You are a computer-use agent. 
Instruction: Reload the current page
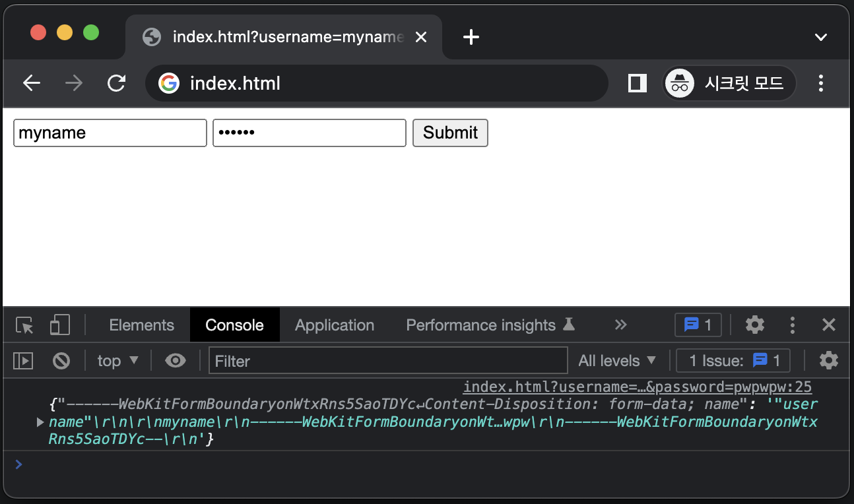pyautogui.click(x=117, y=83)
